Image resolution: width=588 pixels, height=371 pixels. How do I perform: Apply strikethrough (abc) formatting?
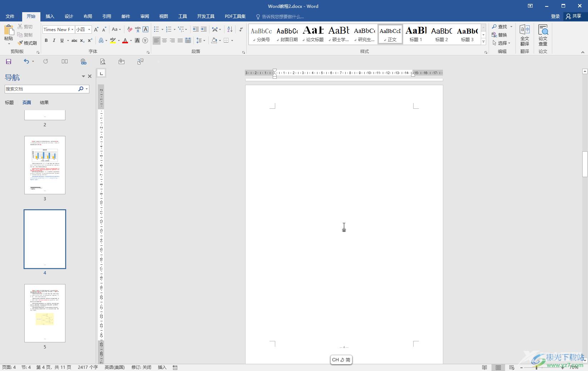pos(74,40)
